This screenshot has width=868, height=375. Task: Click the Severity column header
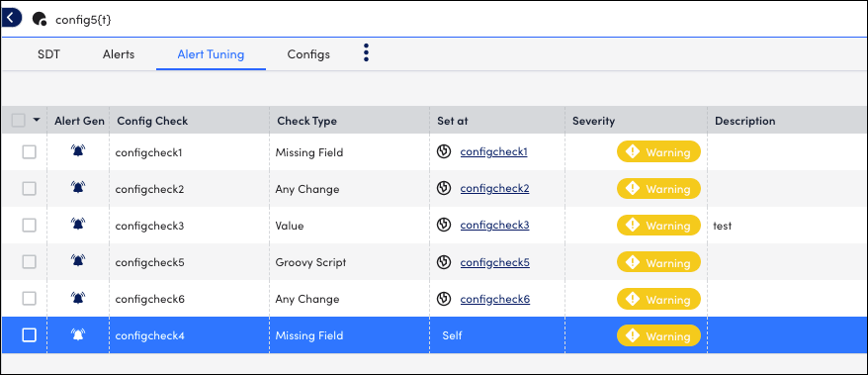pos(593,121)
